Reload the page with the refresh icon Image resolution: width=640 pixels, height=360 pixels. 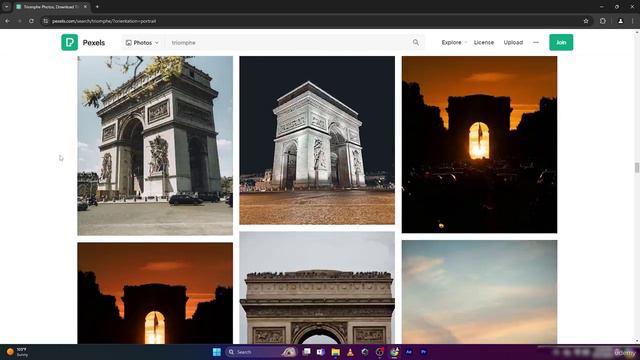[31, 21]
